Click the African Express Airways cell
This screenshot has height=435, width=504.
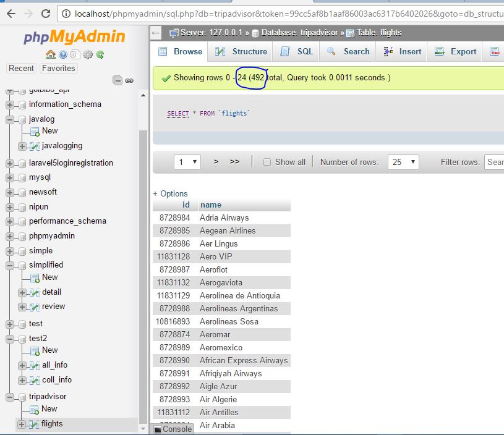coord(244,360)
